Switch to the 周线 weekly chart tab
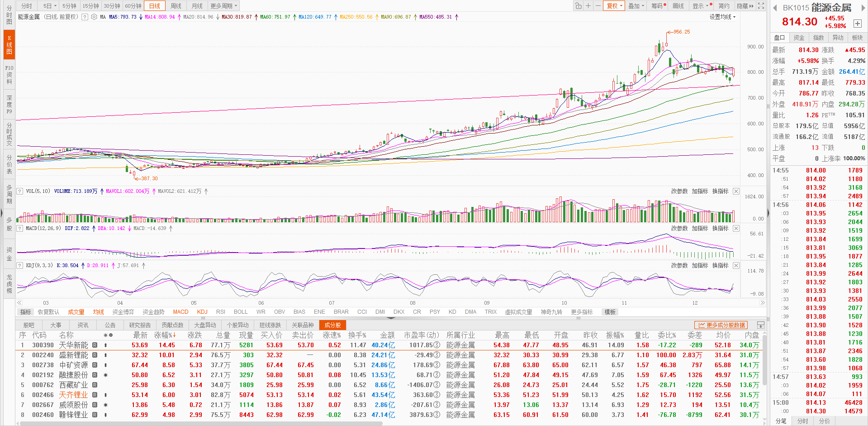The width and height of the screenshot is (868, 426). [176, 6]
